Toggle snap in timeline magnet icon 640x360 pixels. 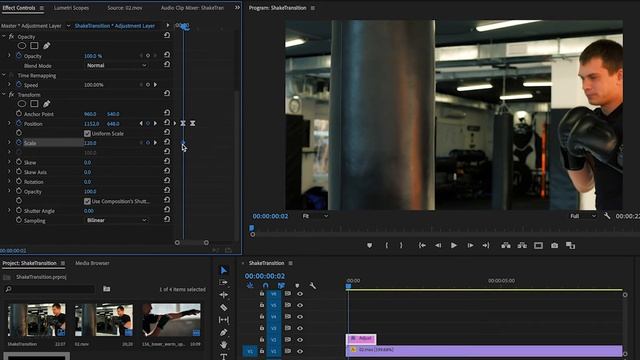pyautogui.click(x=266, y=286)
